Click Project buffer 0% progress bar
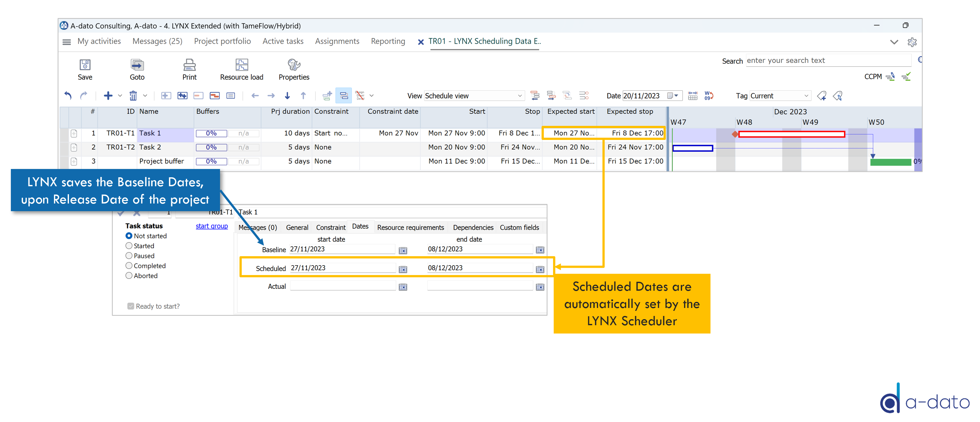This screenshot has height=422, width=980. (x=211, y=161)
